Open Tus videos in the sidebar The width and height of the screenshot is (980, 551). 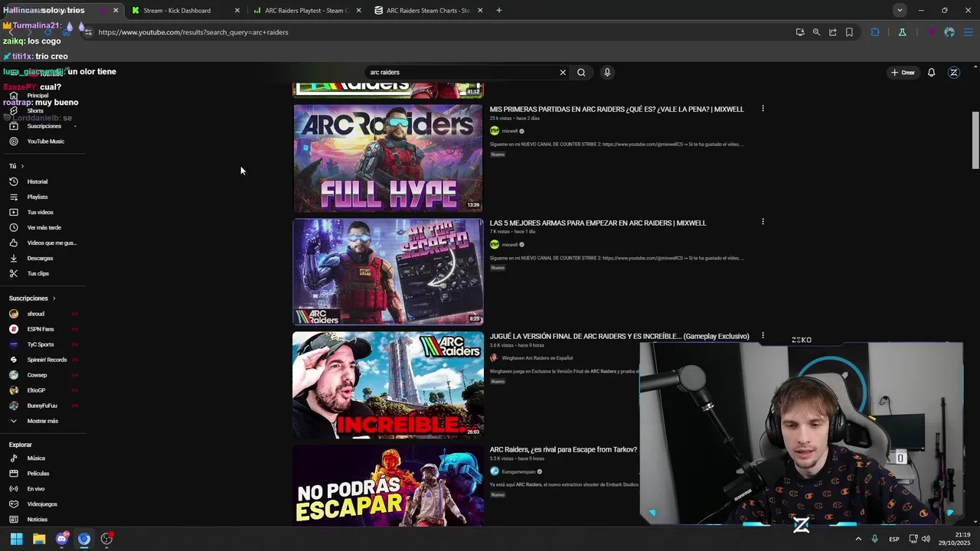click(x=40, y=212)
